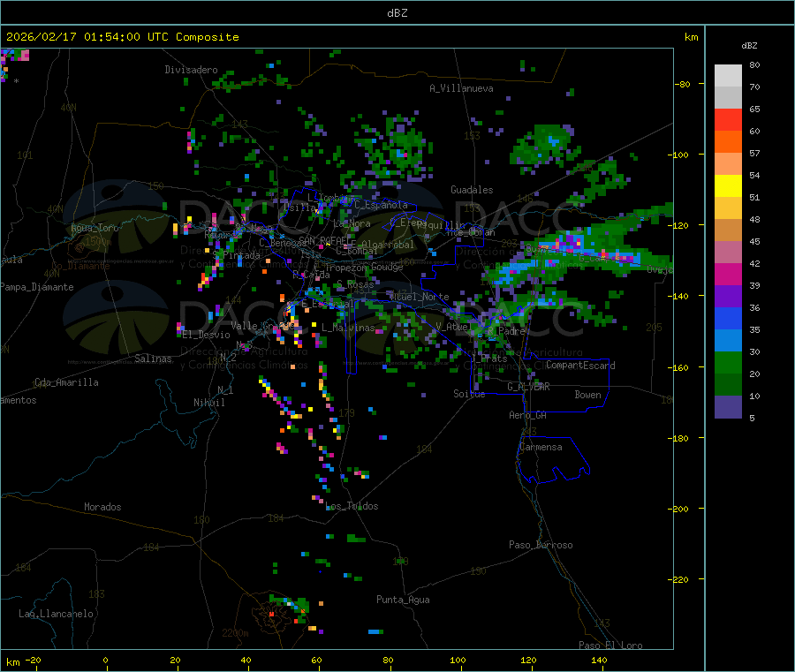The width and height of the screenshot is (795, 672).
Task: Pick the magenta 39-42 dBZ legend band
Action: point(728,274)
